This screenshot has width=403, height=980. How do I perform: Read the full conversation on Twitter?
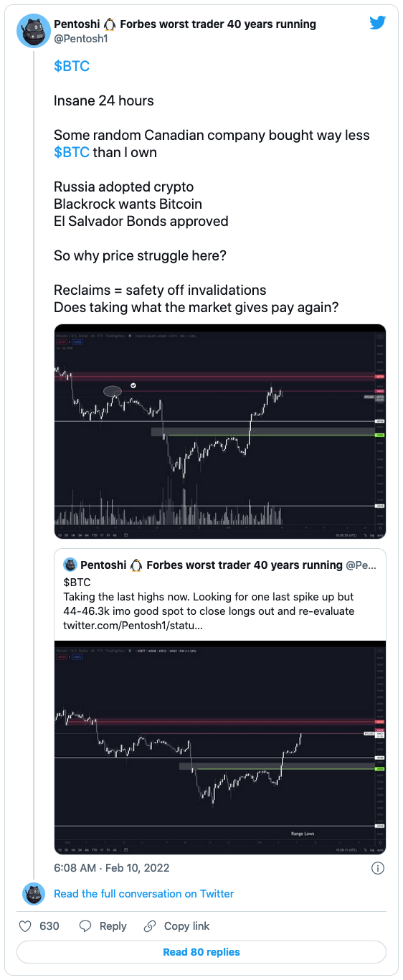(x=144, y=894)
